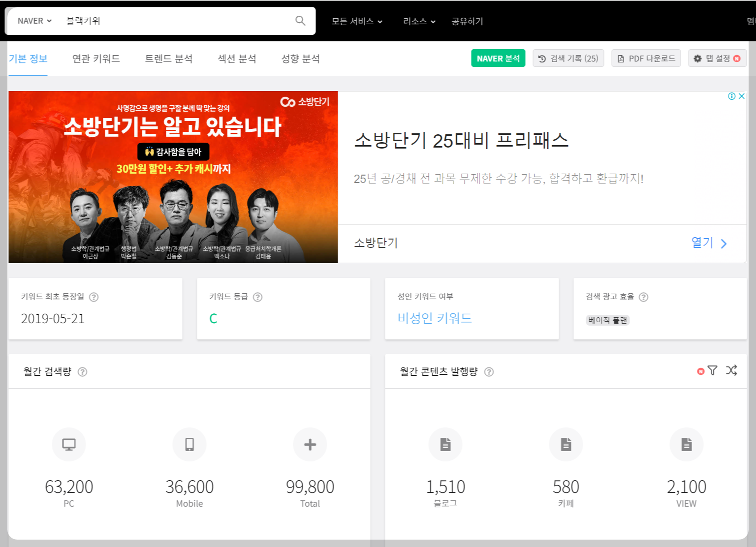
Task: Open the 공유하기 link
Action: pyautogui.click(x=467, y=21)
